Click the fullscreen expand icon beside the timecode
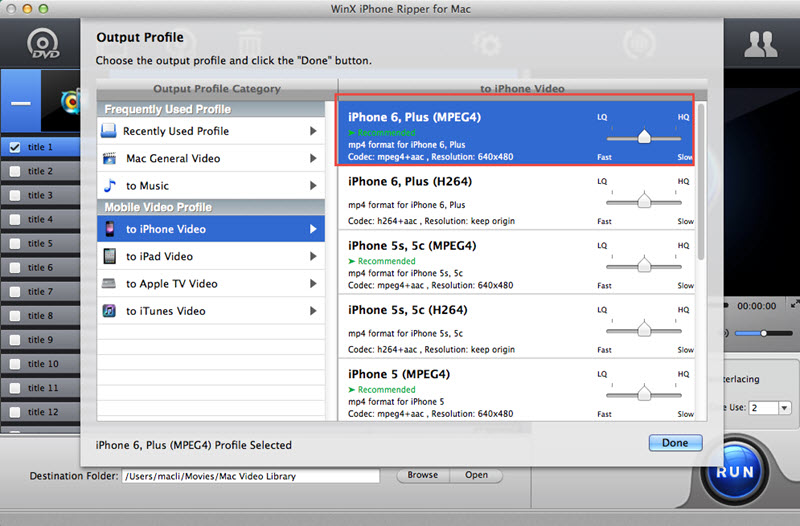This screenshot has width=800, height=526. [794, 305]
